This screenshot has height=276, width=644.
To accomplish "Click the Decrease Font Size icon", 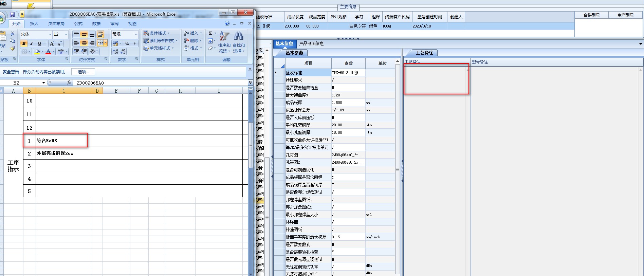I will (59, 43).
